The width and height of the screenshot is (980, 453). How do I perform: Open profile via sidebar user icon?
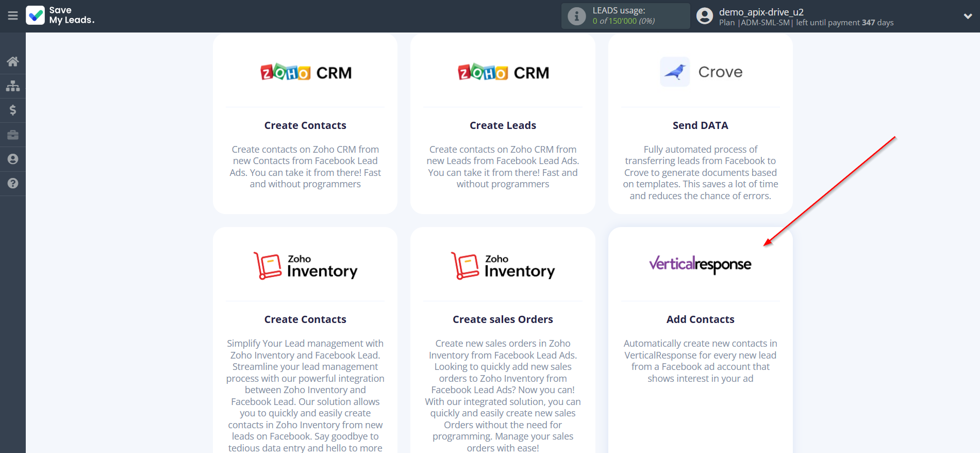13,159
